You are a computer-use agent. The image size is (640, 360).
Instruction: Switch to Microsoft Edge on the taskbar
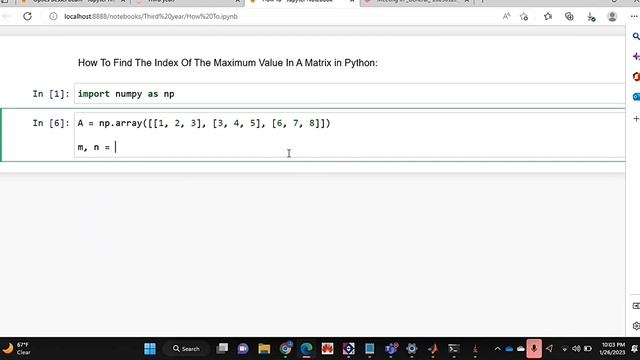(306, 349)
